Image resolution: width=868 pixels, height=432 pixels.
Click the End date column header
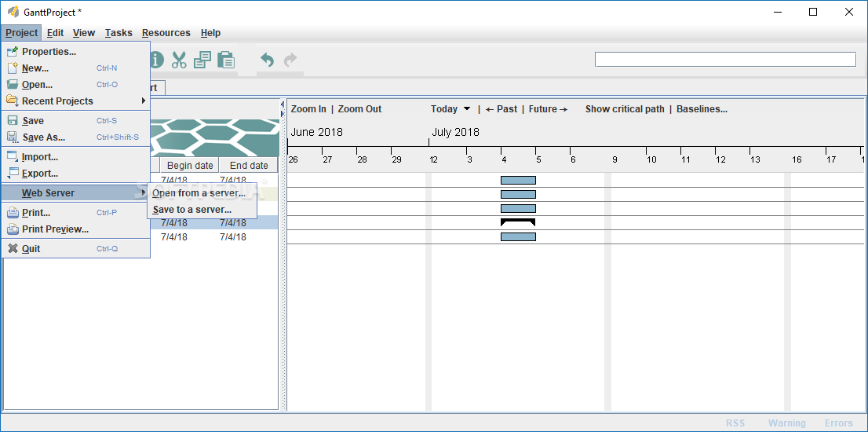click(x=249, y=165)
